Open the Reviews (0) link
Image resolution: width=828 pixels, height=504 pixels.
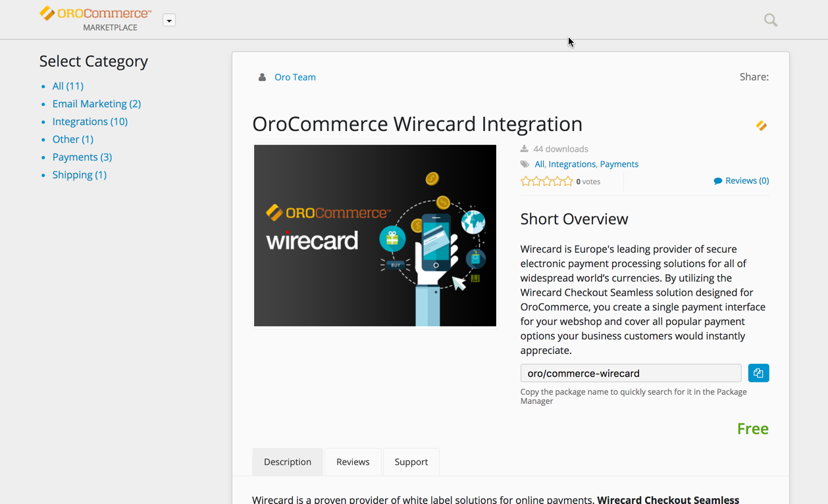747,181
